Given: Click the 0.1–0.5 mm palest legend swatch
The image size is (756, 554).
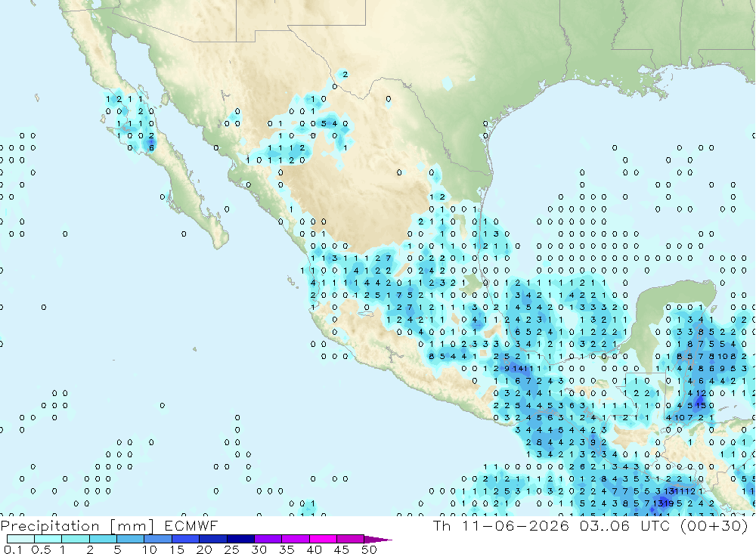Looking at the screenshot, I should click(20, 539).
